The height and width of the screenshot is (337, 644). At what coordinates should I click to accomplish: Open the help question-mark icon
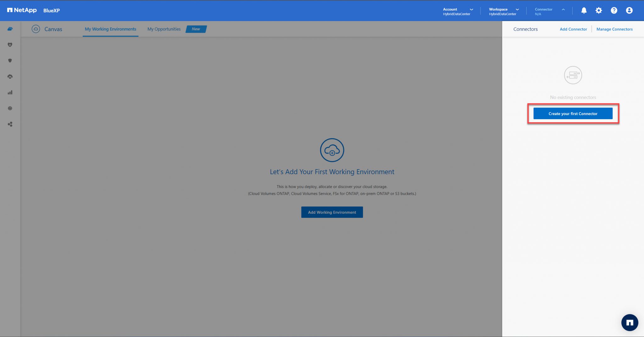coord(614,10)
